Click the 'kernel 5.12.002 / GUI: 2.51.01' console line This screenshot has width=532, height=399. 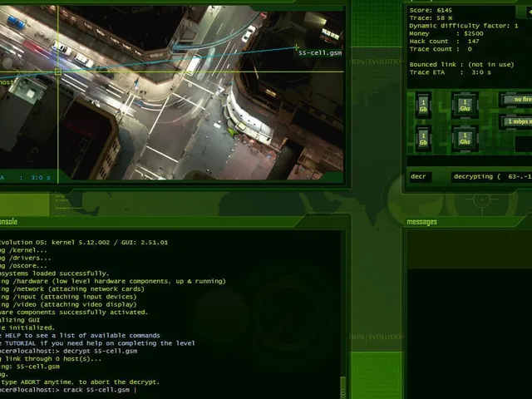[x=84, y=243]
